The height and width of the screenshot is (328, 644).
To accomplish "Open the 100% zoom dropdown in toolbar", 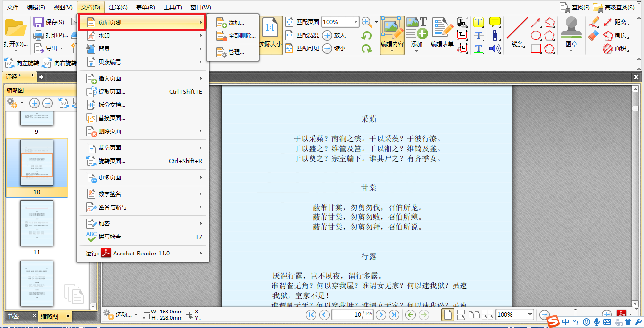I will 355,22.
